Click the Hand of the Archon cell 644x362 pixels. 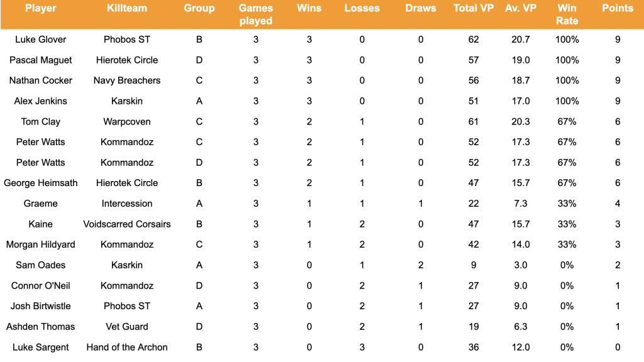click(x=127, y=347)
